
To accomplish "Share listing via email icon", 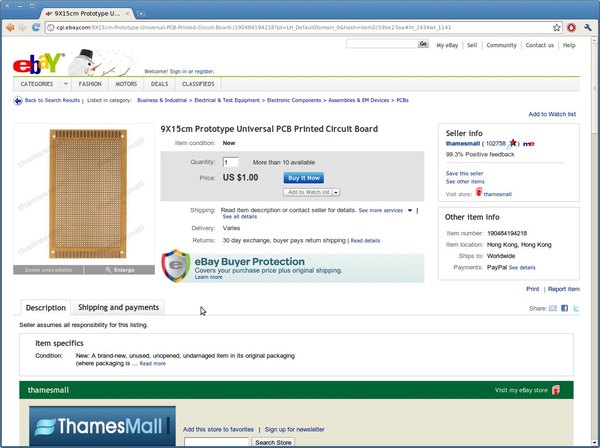I will tap(553, 308).
